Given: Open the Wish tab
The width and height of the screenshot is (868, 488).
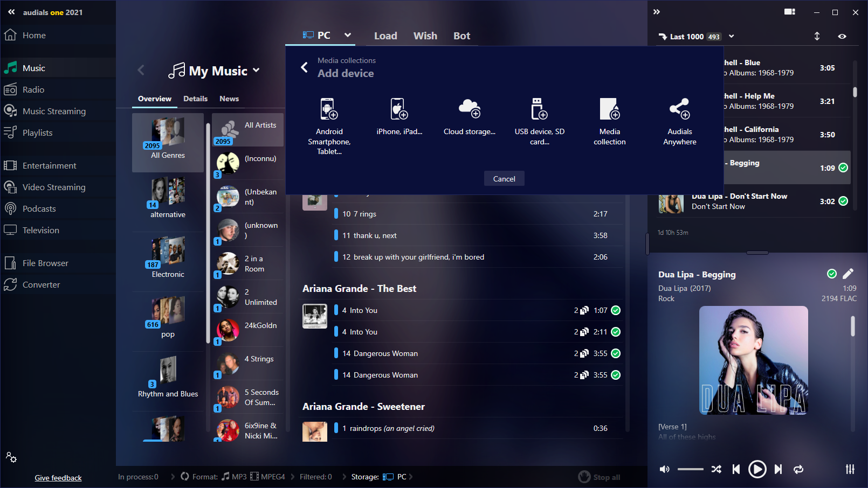Looking at the screenshot, I should tap(425, 36).
